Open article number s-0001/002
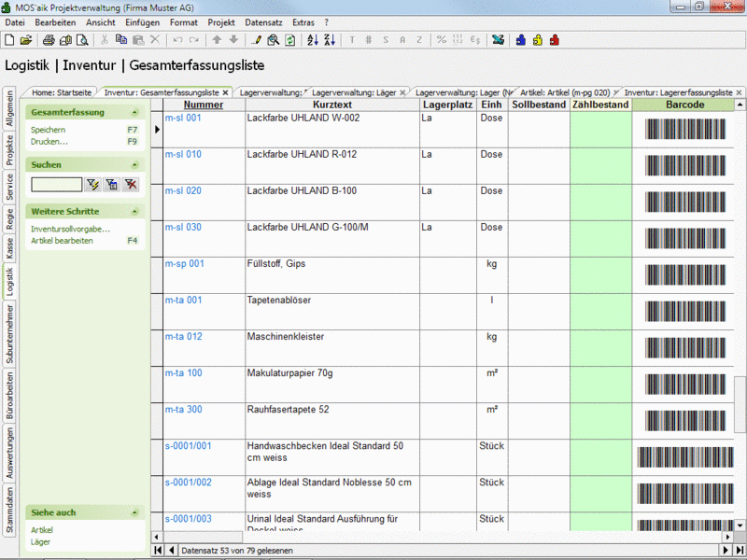Screen dimensions: 747x560 (189, 483)
